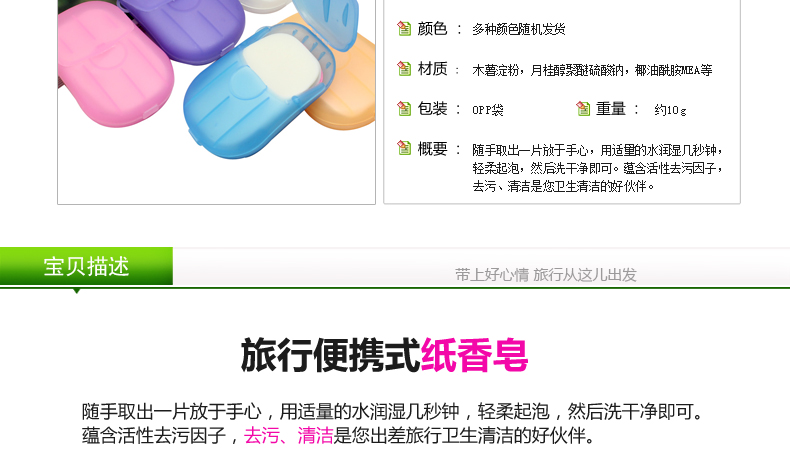Viewport: 790px width, 460px height.
Task: Select the 宝贝描述 green tab
Action: pyautogui.click(x=86, y=266)
